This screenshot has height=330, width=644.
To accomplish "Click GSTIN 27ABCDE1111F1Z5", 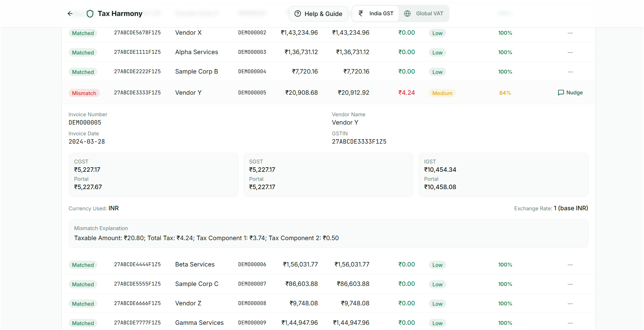I will pyautogui.click(x=137, y=52).
